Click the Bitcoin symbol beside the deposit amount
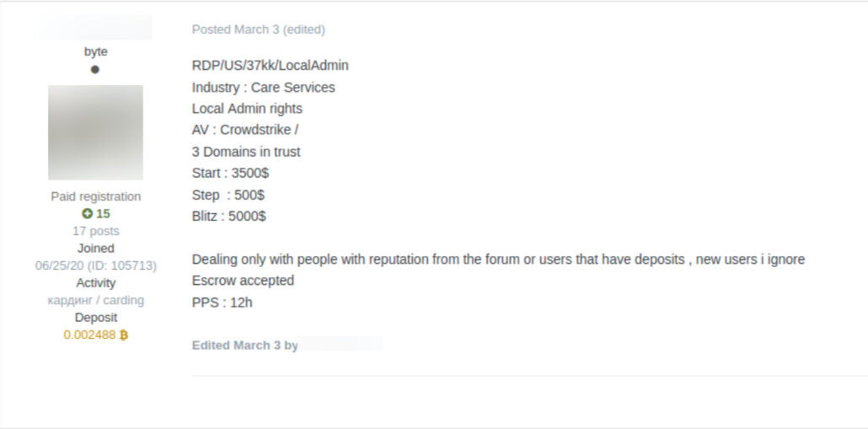The width and height of the screenshot is (868, 429). pos(124,335)
